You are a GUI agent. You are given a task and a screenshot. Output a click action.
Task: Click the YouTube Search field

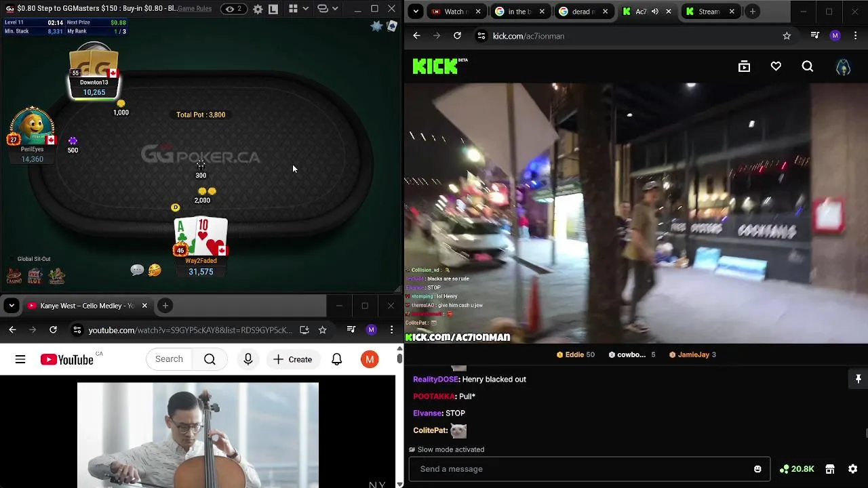169,359
